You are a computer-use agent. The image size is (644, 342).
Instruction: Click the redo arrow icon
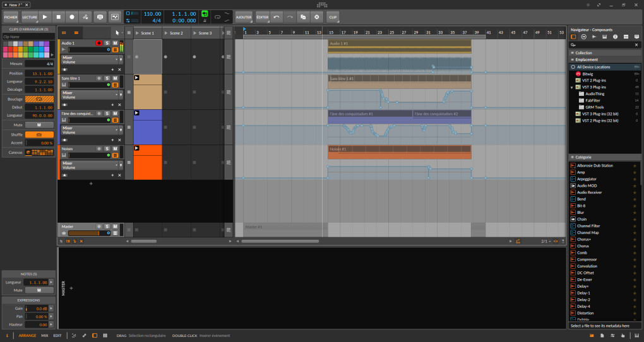[x=290, y=17]
